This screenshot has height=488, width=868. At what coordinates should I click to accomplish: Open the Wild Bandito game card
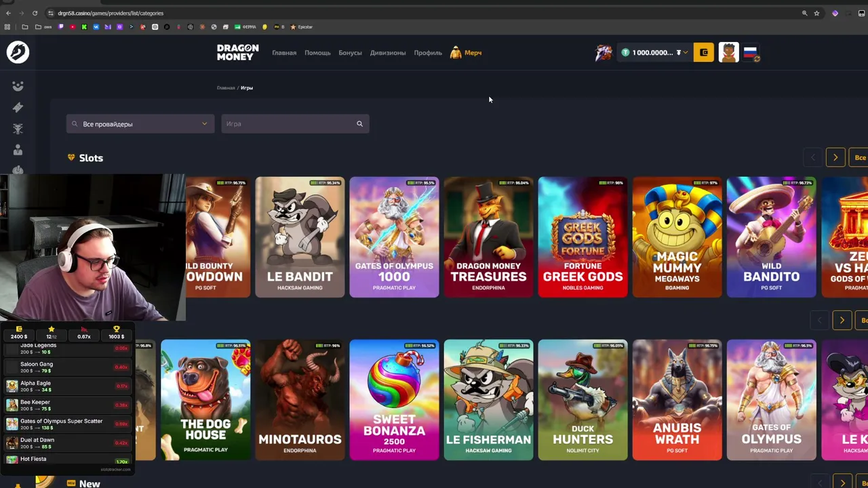coord(771,237)
